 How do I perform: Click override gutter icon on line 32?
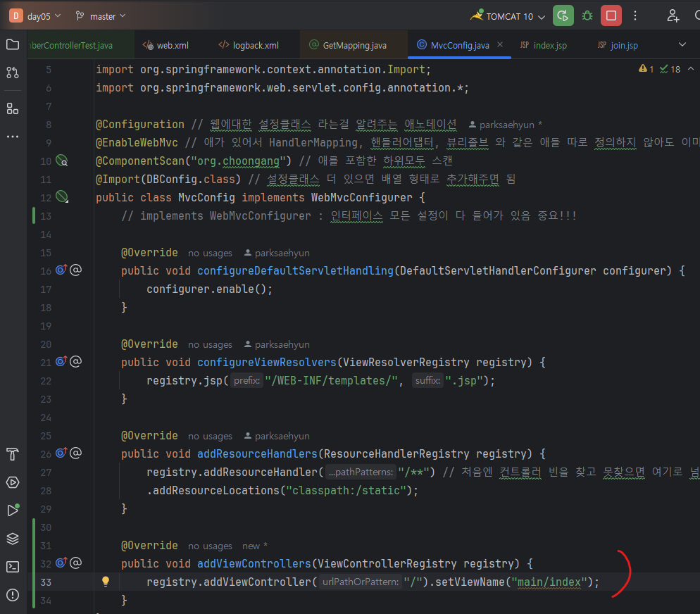coord(61,563)
